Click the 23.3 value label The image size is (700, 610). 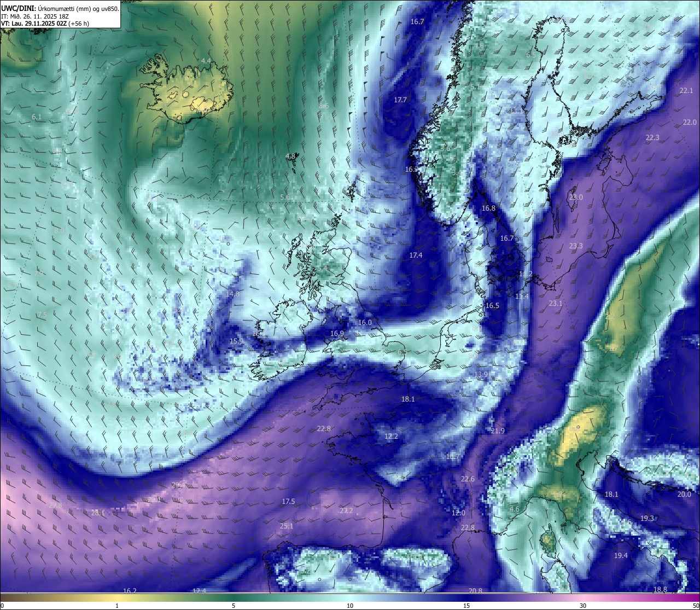[576, 246]
